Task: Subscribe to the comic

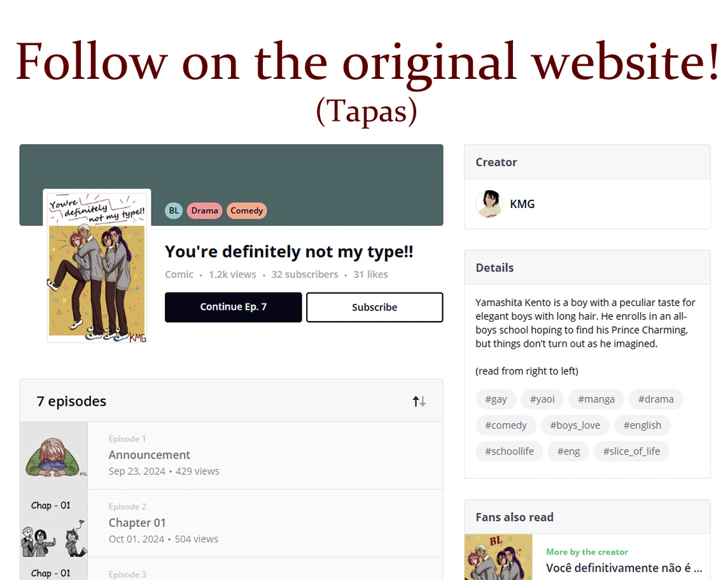Action: [x=375, y=307]
